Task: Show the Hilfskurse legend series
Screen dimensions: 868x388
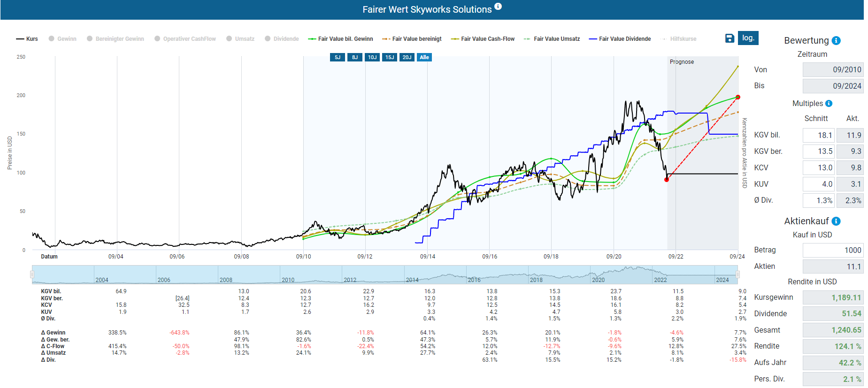Action: pos(678,39)
